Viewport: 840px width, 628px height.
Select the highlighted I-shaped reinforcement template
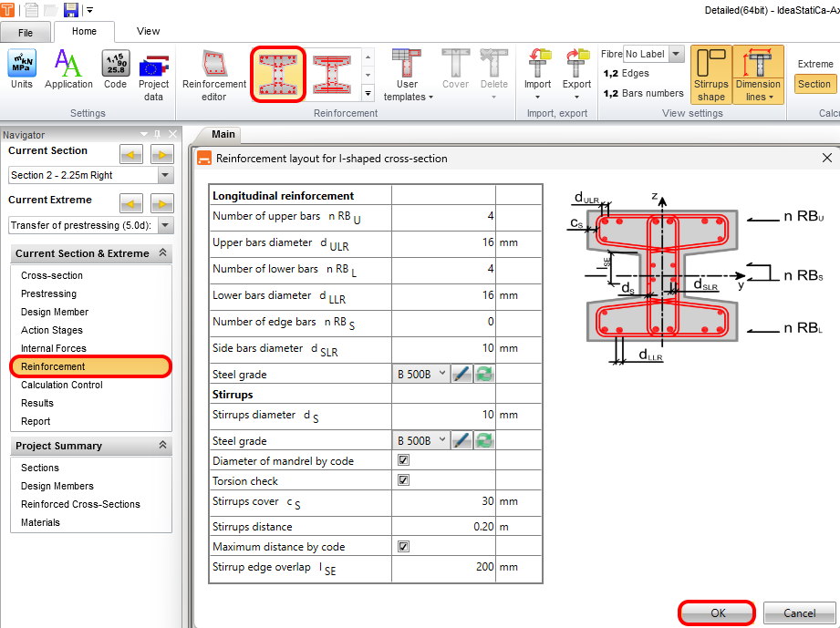tap(277, 75)
